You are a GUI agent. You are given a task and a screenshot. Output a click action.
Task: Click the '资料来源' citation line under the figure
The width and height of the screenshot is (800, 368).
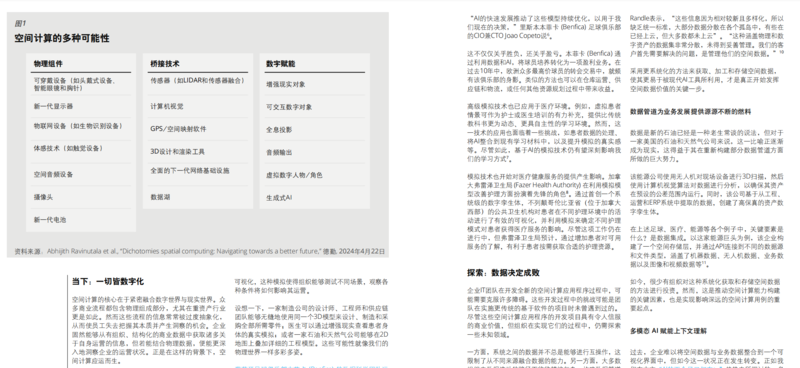[199, 251]
